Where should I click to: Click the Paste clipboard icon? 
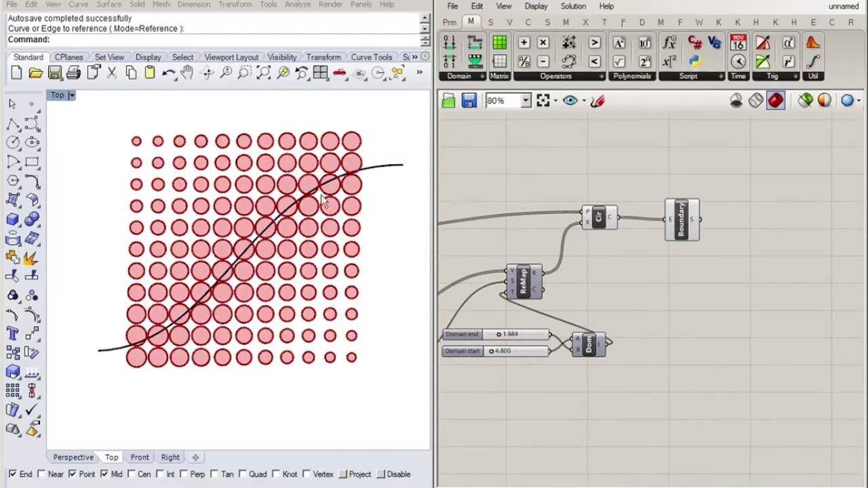(150, 73)
